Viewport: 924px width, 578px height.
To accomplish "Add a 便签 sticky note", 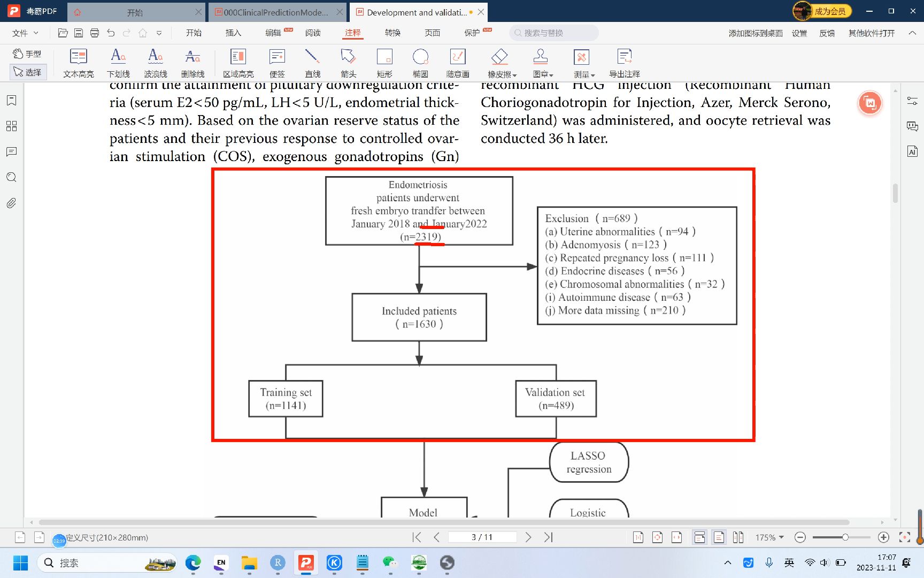I will [x=277, y=63].
